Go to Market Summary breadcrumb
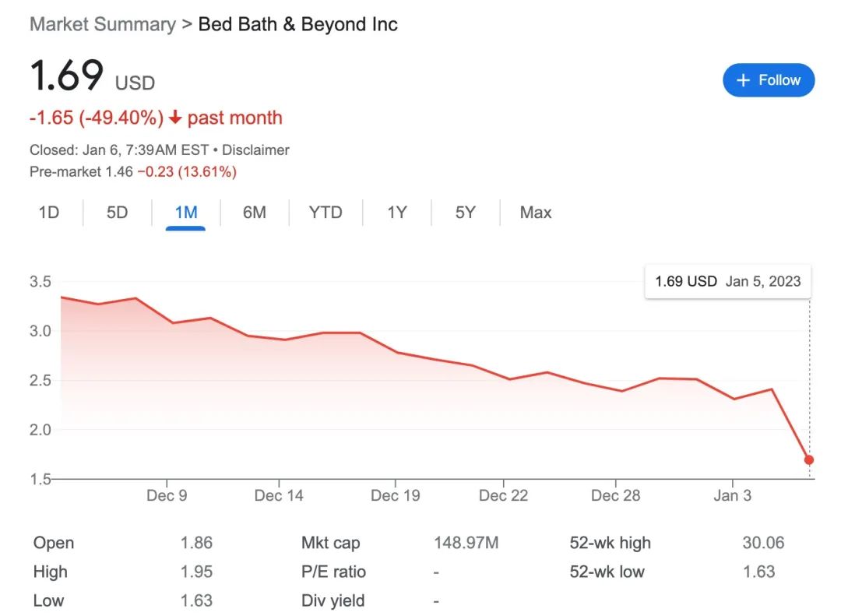The image size is (841, 616). (x=103, y=24)
